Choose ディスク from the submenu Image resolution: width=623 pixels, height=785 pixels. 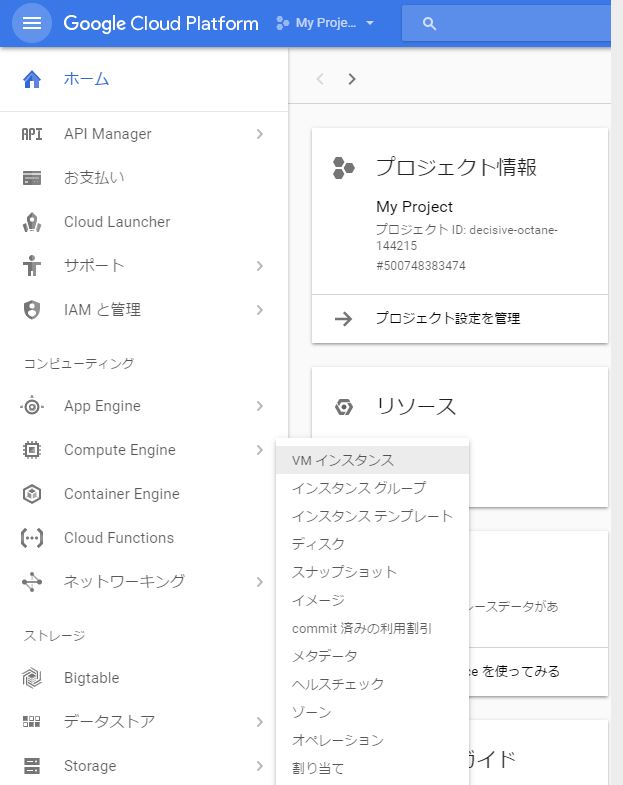click(318, 544)
